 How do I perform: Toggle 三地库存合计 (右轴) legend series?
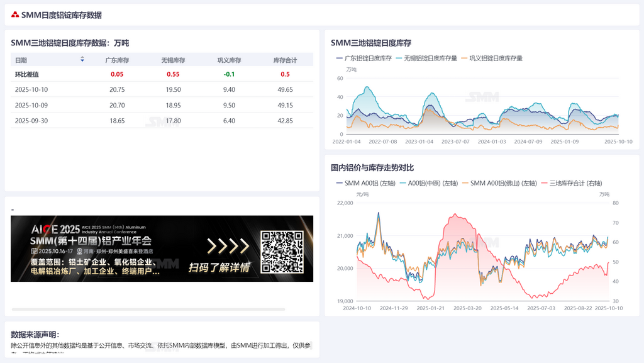pyautogui.click(x=571, y=183)
